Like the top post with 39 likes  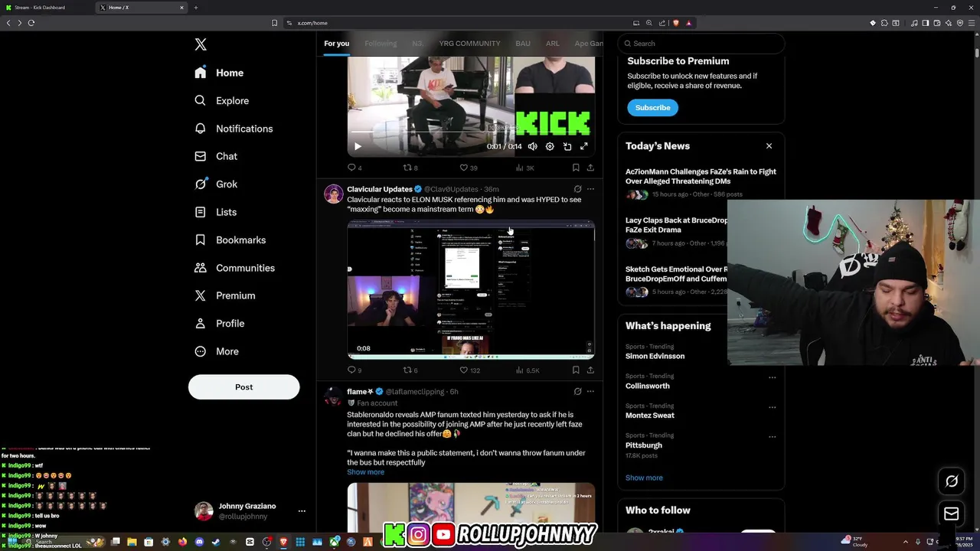coord(464,168)
